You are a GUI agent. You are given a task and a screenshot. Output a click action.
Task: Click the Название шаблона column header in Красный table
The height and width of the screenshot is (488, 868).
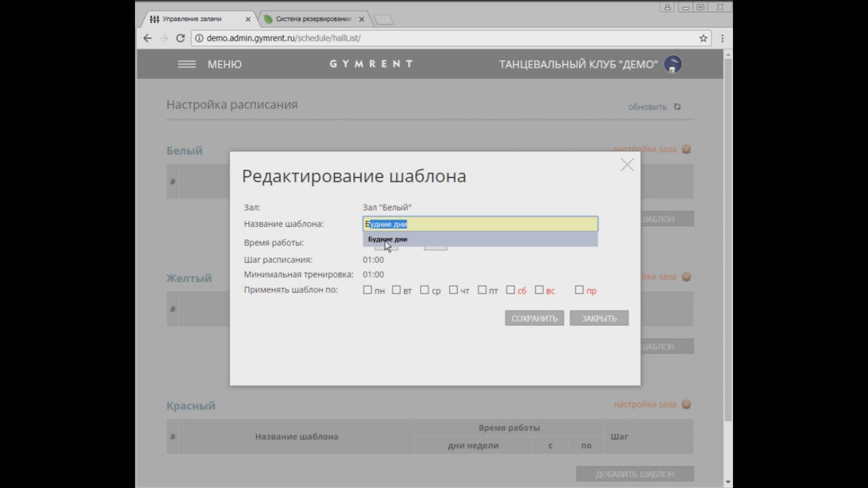(296, 436)
